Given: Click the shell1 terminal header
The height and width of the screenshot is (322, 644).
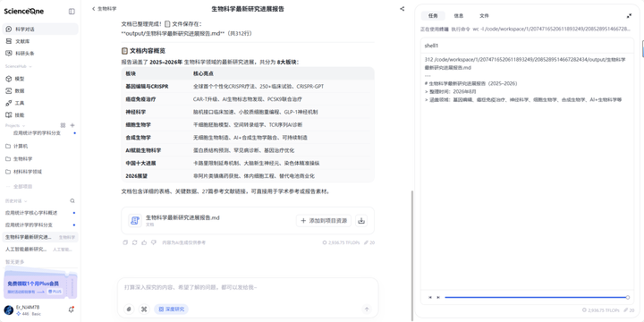Looking at the screenshot, I should pos(527,46).
